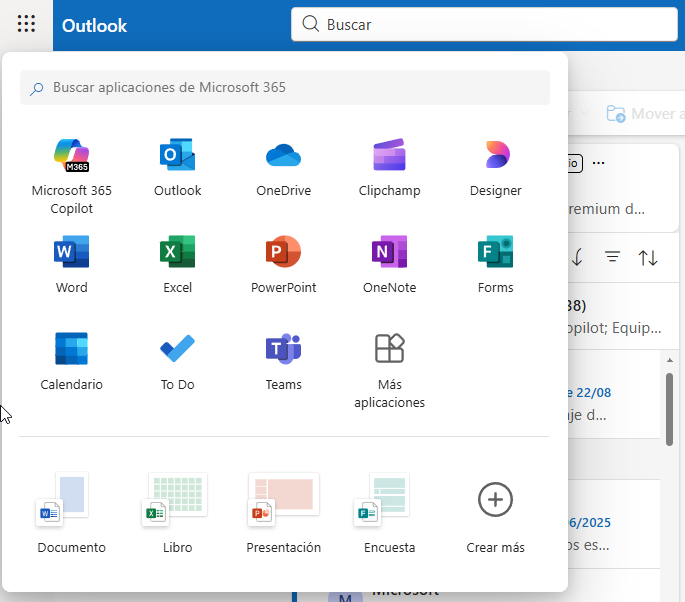Close the app launcher waffle icon
The image size is (685, 602).
coord(26,24)
